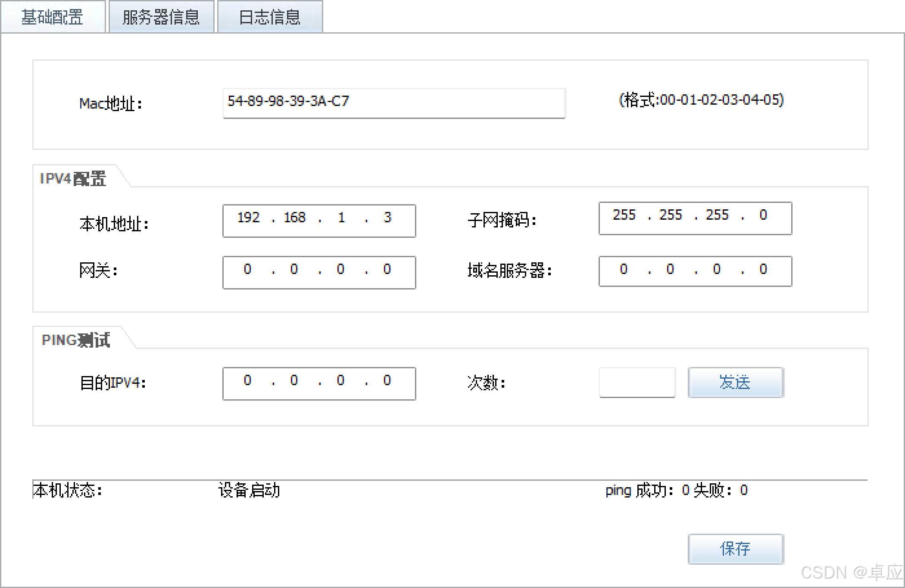905x588 pixels.
Task: Click the IPV4配置 section title
Action: (73, 178)
